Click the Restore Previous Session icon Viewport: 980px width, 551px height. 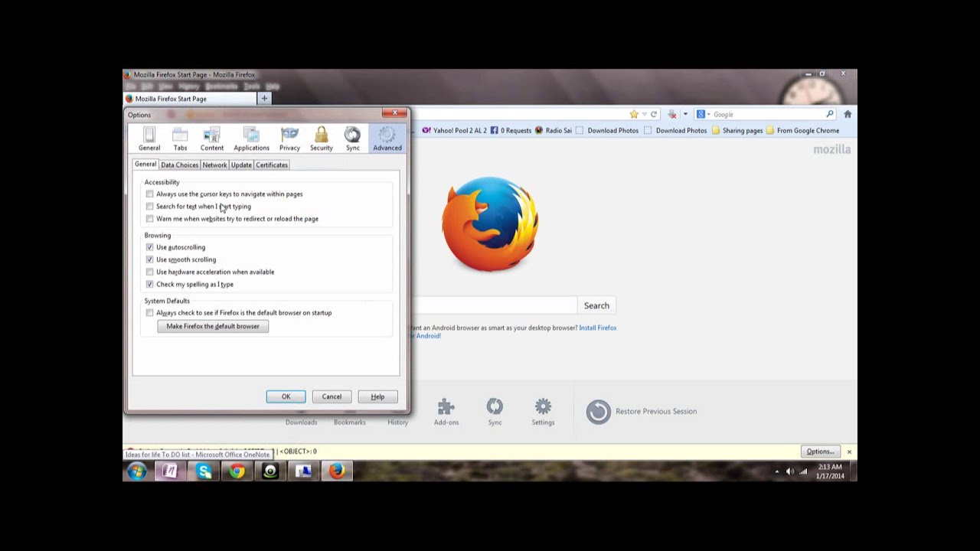[599, 411]
